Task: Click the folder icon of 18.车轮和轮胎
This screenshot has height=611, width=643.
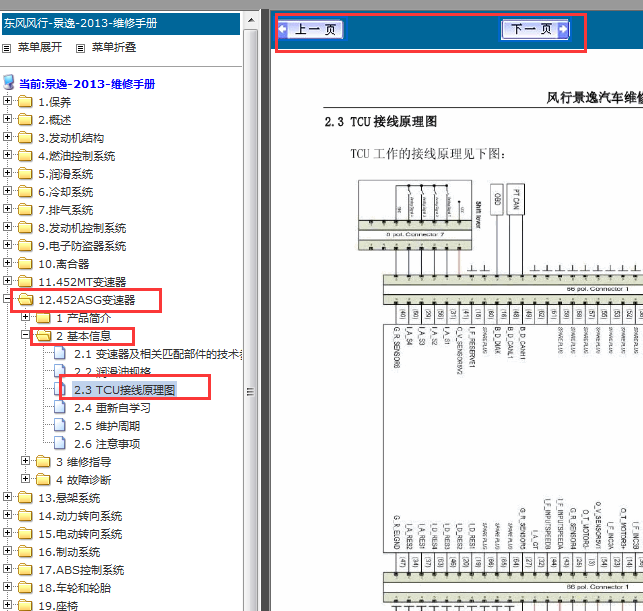Action: pos(25,588)
